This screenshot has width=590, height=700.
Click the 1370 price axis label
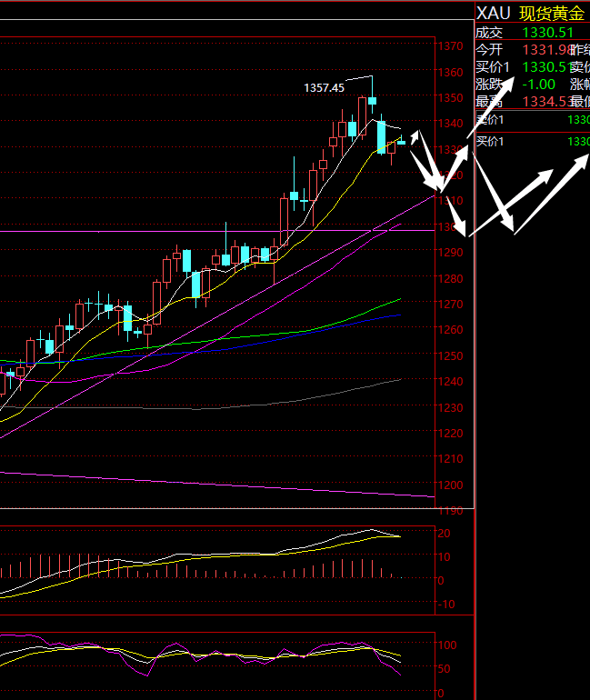pos(450,46)
